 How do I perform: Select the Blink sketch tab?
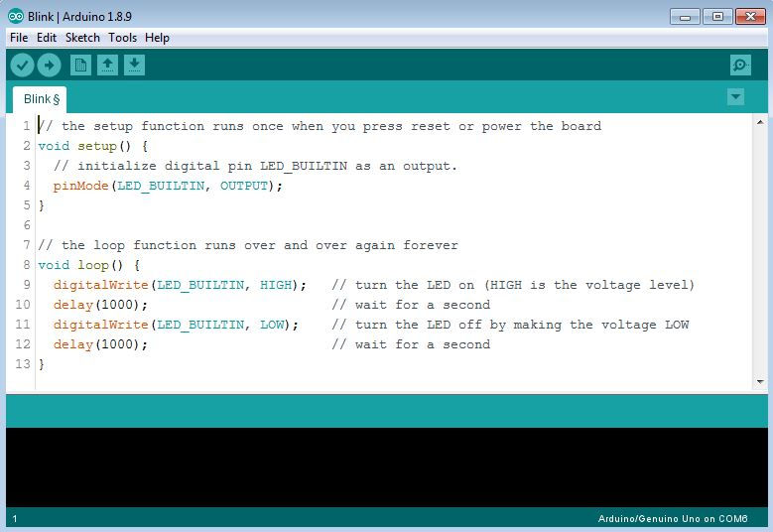(40, 99)
